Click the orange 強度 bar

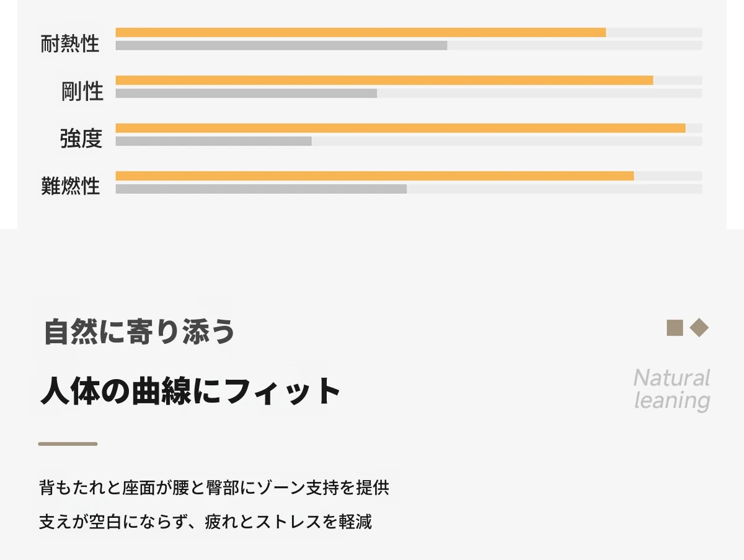401,128
